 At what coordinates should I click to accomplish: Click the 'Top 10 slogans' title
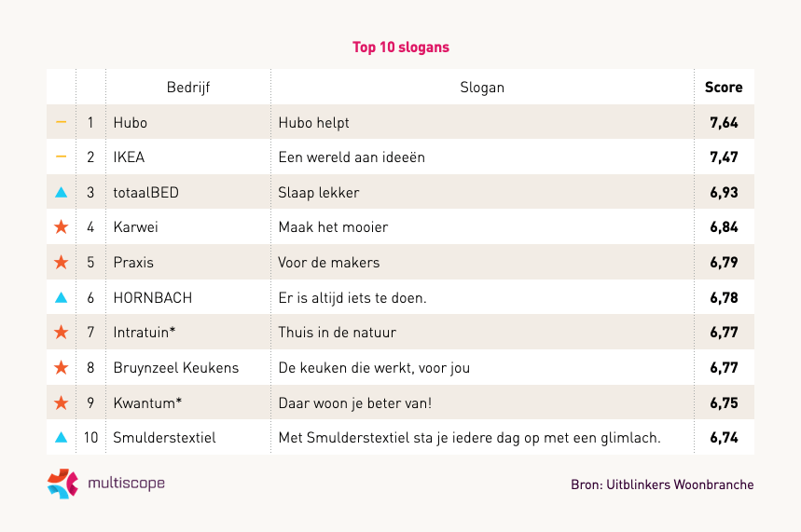coord(401,47)
